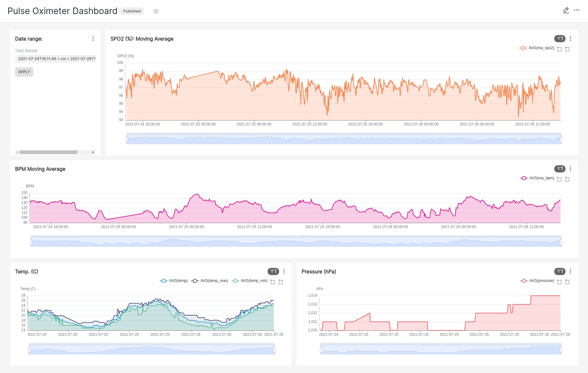
Task: Click the Date range scrollbar right arrow
Action: pos(93,152)
